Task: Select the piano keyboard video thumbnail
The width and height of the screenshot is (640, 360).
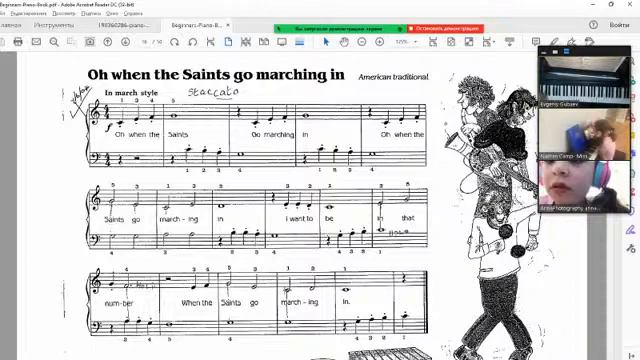Action: click(584, 82)
